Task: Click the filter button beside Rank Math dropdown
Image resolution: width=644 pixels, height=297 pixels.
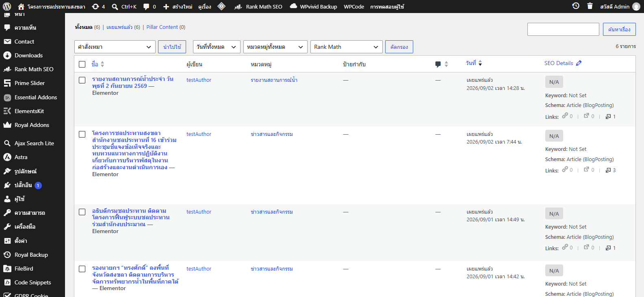Action: [399, 47]
